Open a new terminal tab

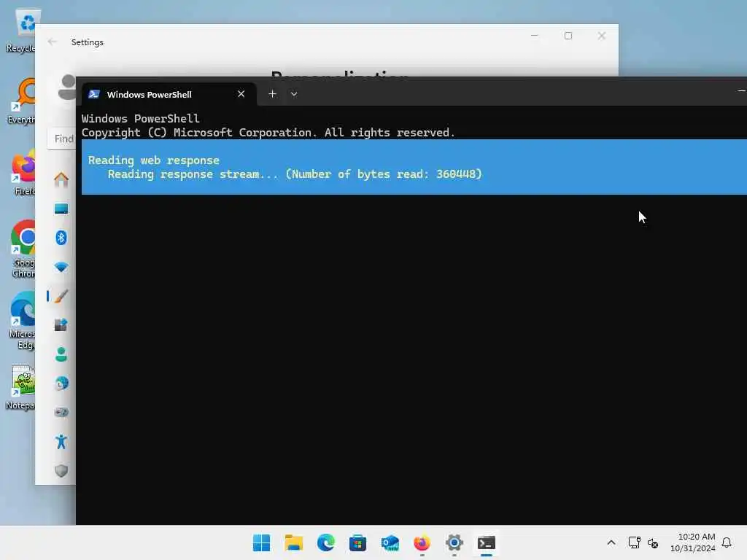273,94
